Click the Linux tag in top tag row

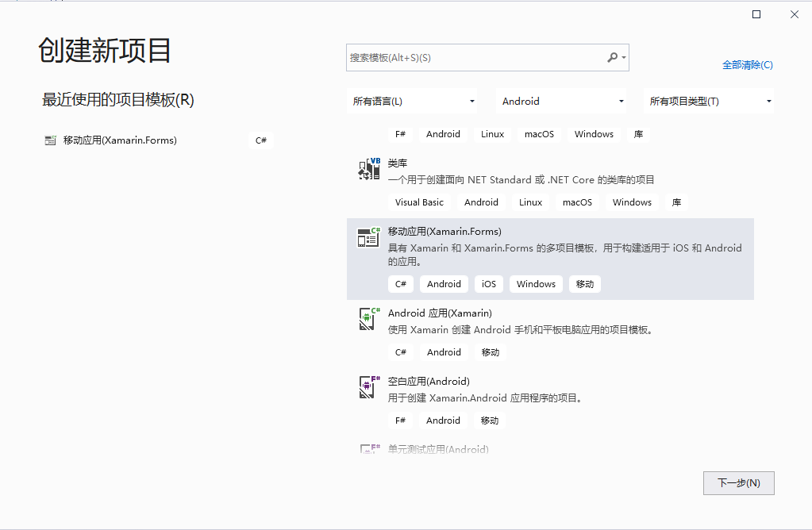(492, 134)
